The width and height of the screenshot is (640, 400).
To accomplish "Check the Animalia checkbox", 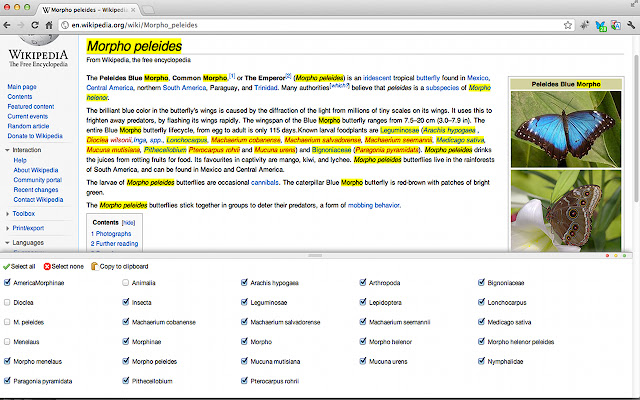I will [125, 282].
